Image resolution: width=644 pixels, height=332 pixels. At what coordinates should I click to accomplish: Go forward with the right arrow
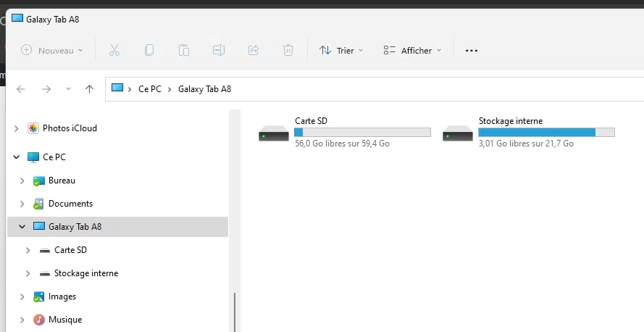(46, 89)
